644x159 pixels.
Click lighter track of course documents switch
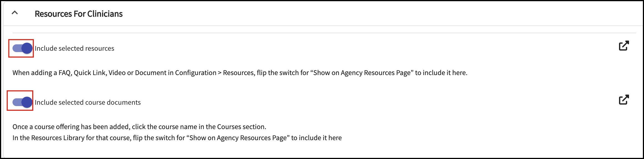(17, 102)
